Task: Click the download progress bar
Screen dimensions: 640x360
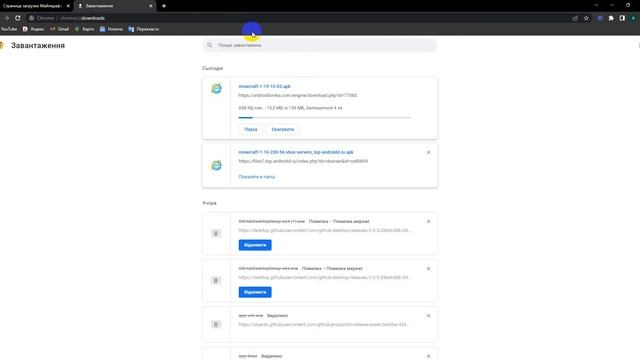Action: pyautogui.click(x=324, y=118)
